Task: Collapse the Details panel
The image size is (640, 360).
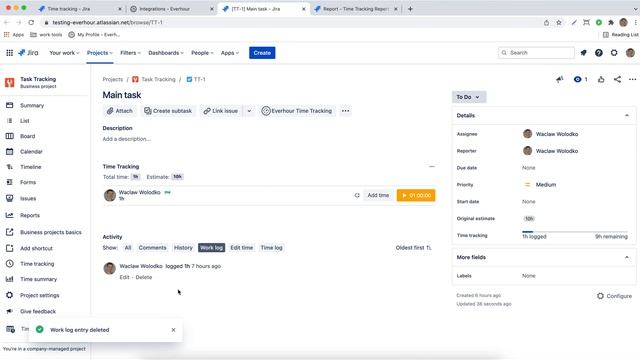Action: (627, 116)
